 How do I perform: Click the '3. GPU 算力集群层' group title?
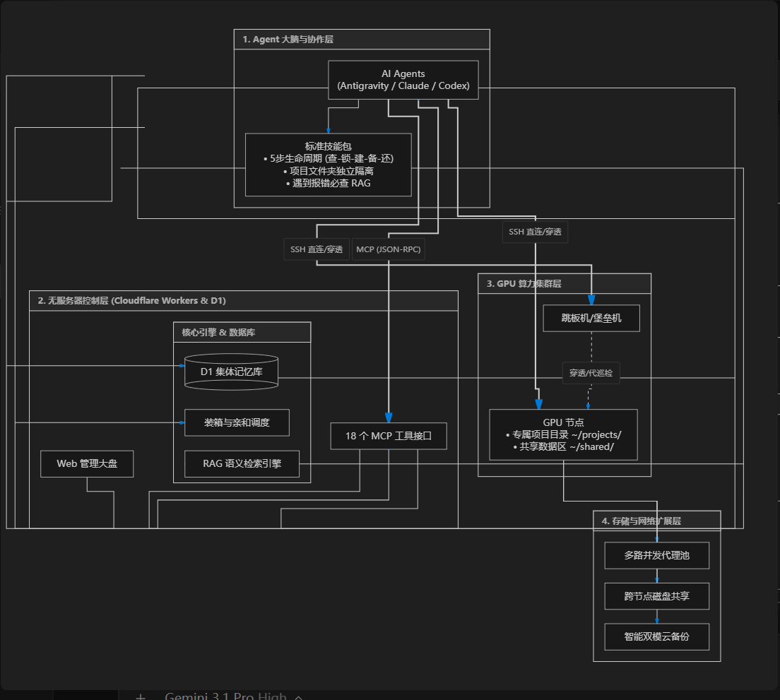pyautogui.click(x=524, y=283)
